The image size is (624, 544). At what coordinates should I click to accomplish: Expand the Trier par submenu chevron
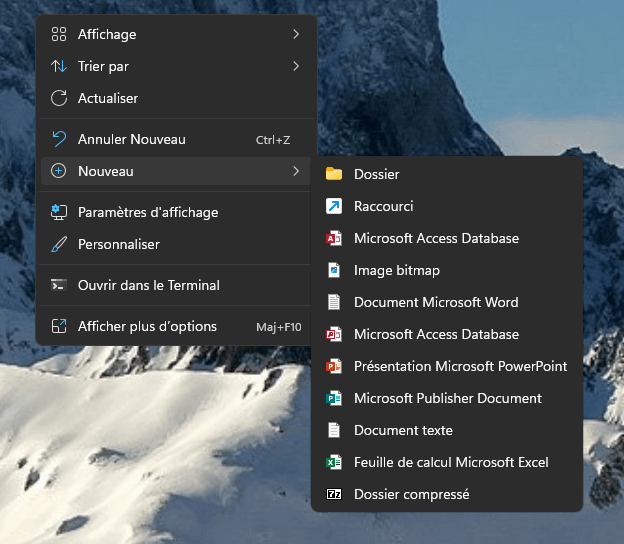click(296, 66)
